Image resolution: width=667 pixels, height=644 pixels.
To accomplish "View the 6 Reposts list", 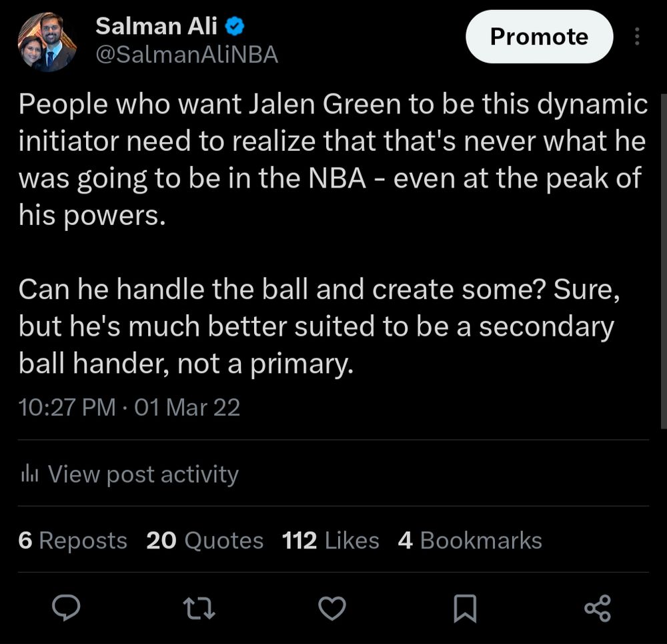I will 73,540.
